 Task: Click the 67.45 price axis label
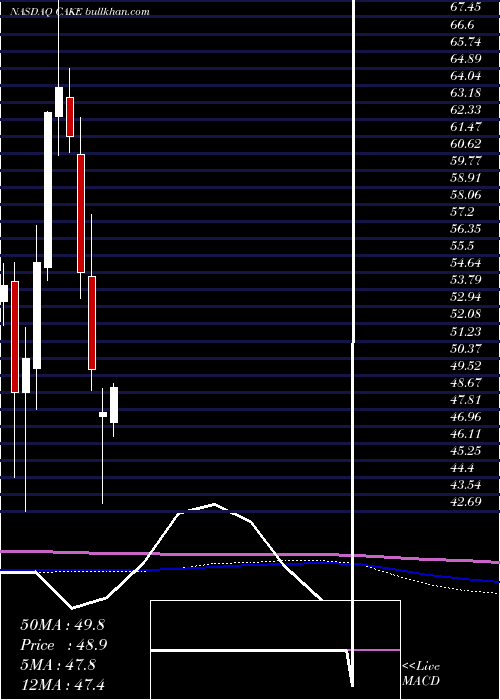click(x=466, y=8)
